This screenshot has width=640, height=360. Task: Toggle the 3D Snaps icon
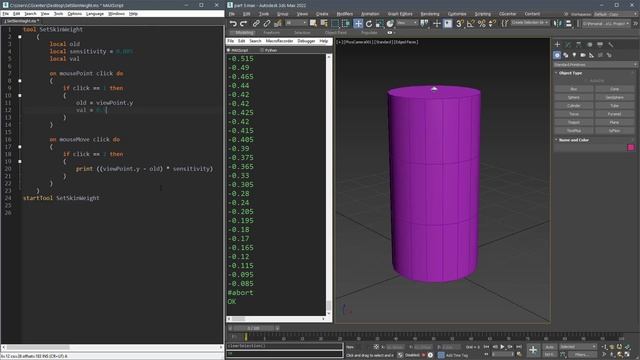click(460, 24)
